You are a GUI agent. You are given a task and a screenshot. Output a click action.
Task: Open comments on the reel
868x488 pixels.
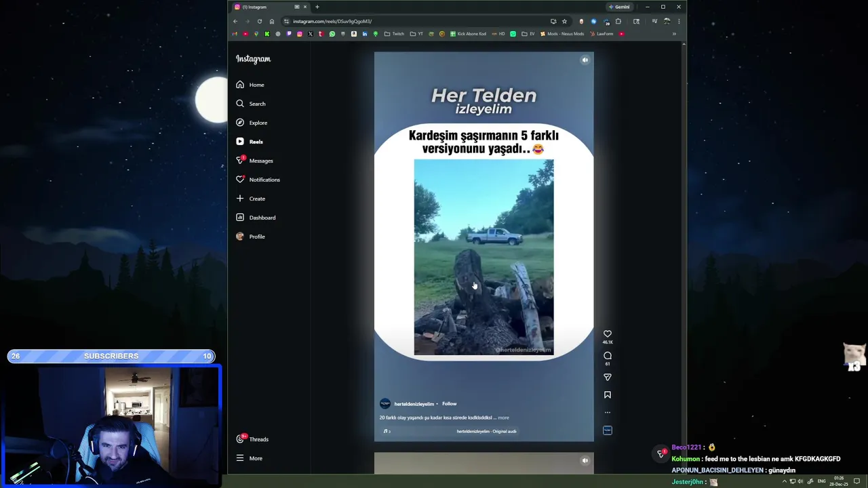point(608,356)
